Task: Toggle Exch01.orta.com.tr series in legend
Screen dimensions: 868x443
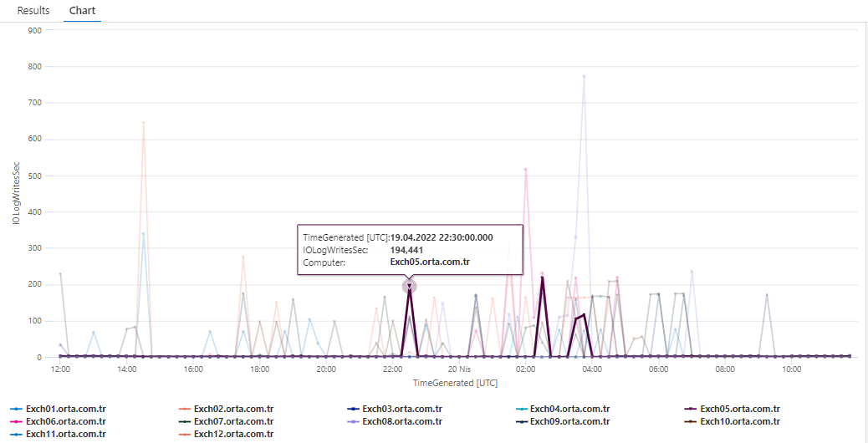Action: [59, 410]
